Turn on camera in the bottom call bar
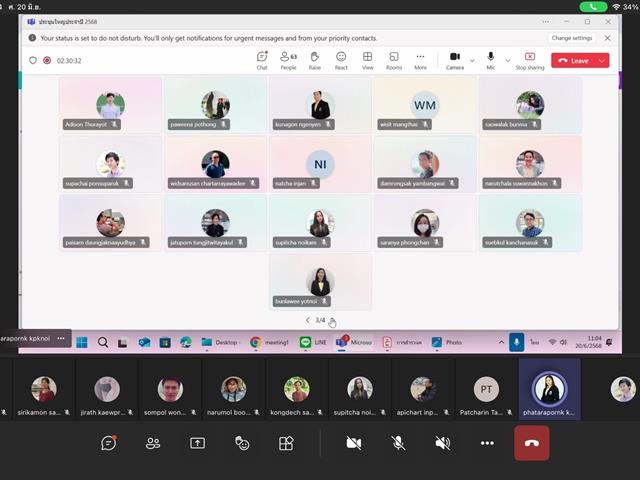 coord(353,443)
